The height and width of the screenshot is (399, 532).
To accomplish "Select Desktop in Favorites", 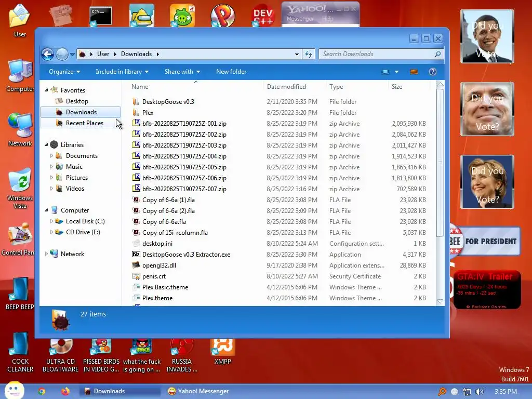I will pos(77,101).
